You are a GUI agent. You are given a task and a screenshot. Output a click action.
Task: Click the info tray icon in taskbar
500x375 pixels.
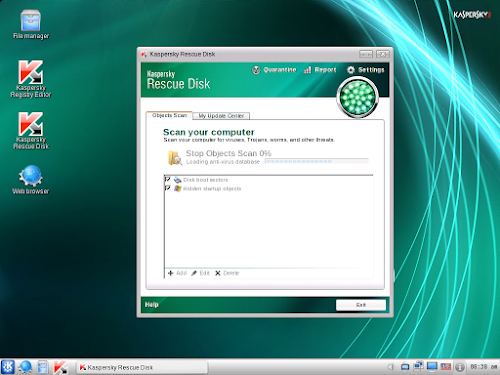[460, 367]
